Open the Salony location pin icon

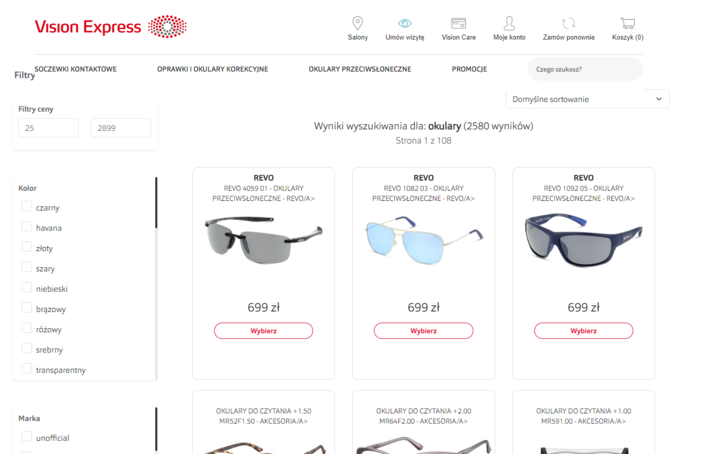(x=357, y=23)
